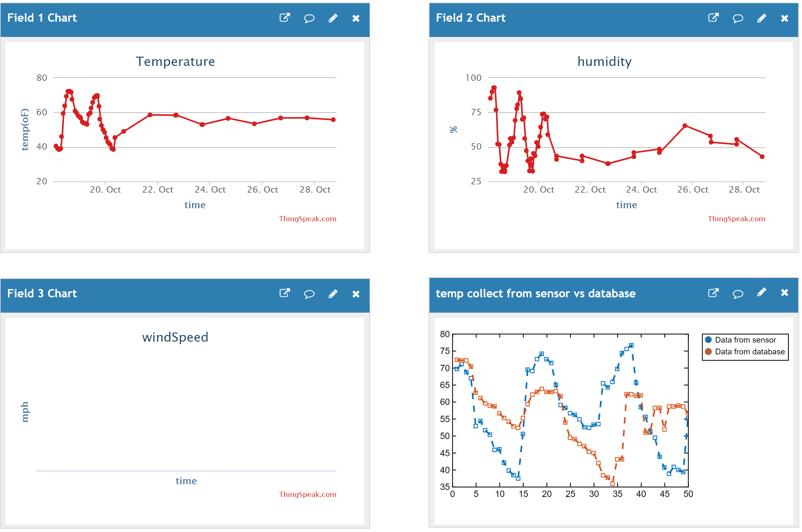Click the 100 value on humidity y-axis

pyautogui.click(x=474, y=78)
